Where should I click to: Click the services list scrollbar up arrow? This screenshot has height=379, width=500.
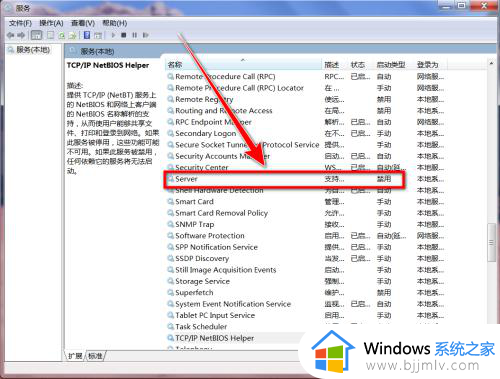click(491, 63)
